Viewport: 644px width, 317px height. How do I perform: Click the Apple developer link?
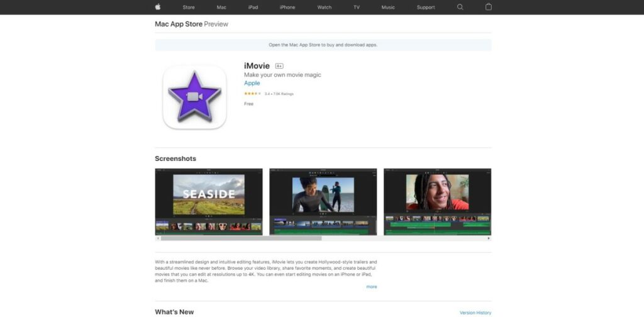click(x=252, y=83)
